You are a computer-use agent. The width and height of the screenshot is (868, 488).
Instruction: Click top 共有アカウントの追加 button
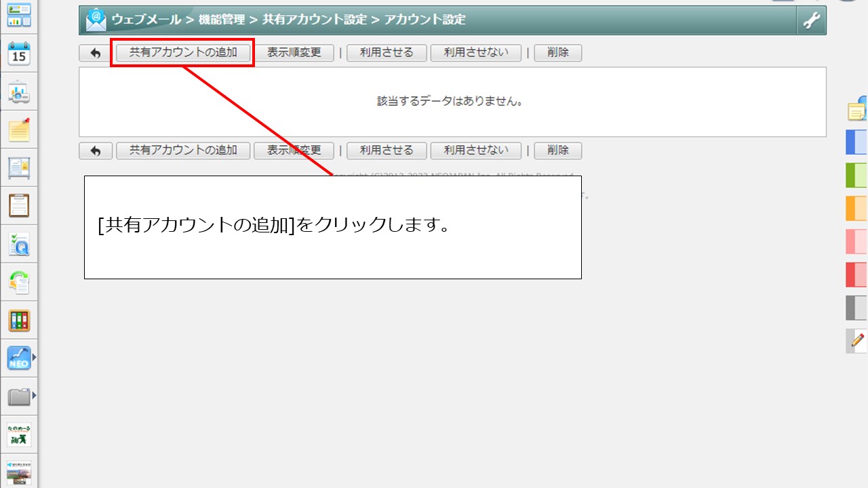[183, 53]
